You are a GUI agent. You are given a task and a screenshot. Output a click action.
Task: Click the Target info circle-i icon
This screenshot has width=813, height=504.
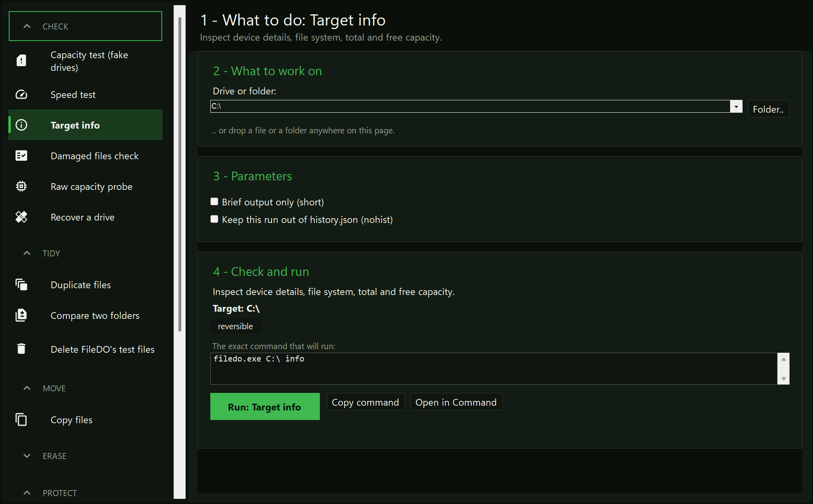(22, 125)
